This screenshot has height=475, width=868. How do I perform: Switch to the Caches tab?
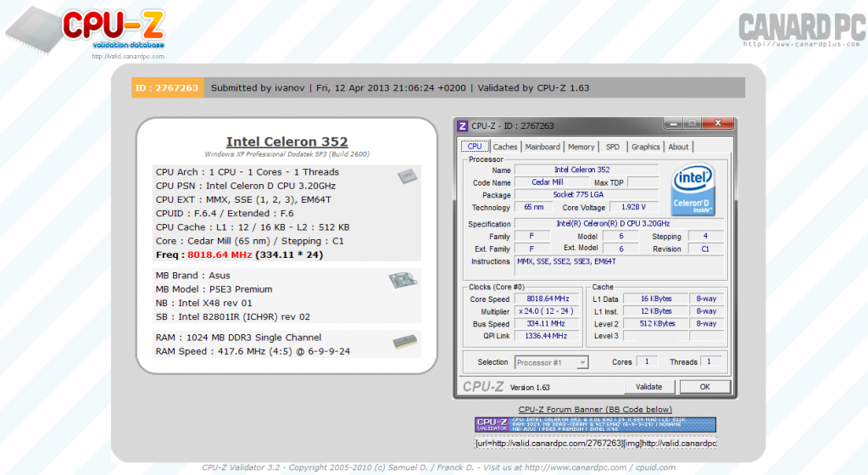pos(505,147)
